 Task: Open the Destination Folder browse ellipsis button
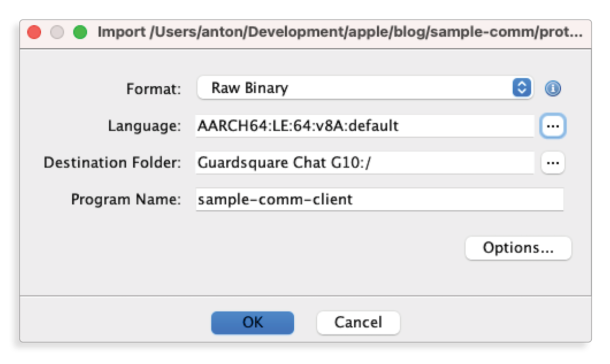(553, 163)
